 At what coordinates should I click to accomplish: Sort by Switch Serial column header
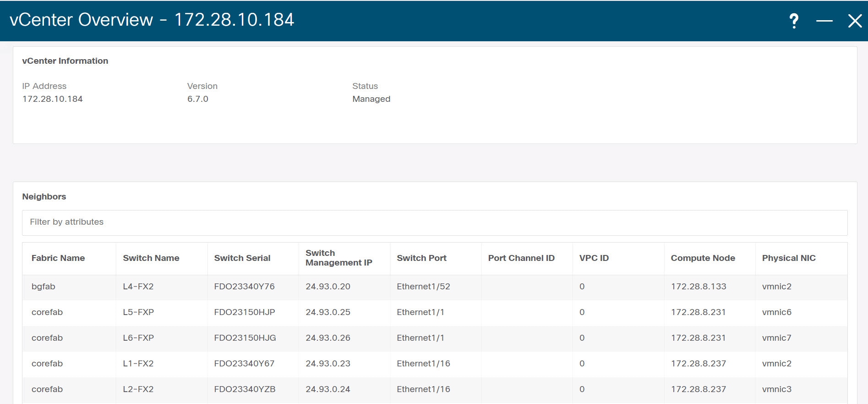(242, 258)
